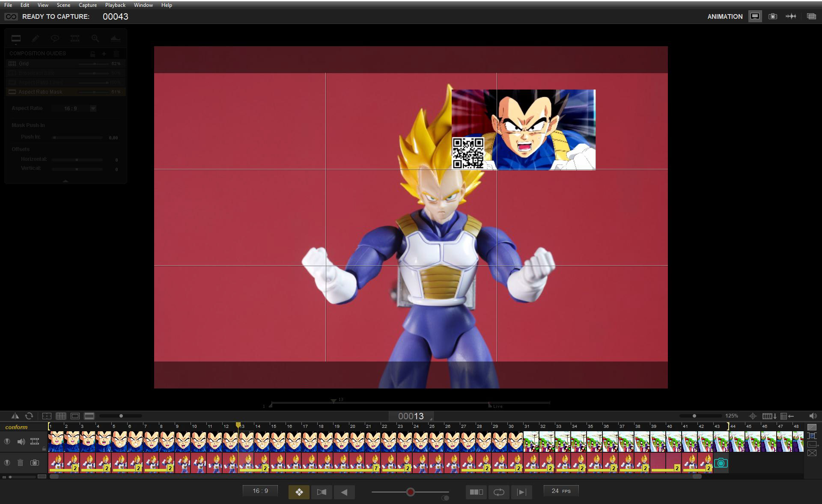Toggle the grid overlay button
Image resolution: width=822 pixels, height=504 pixels.
coord(61,416)
